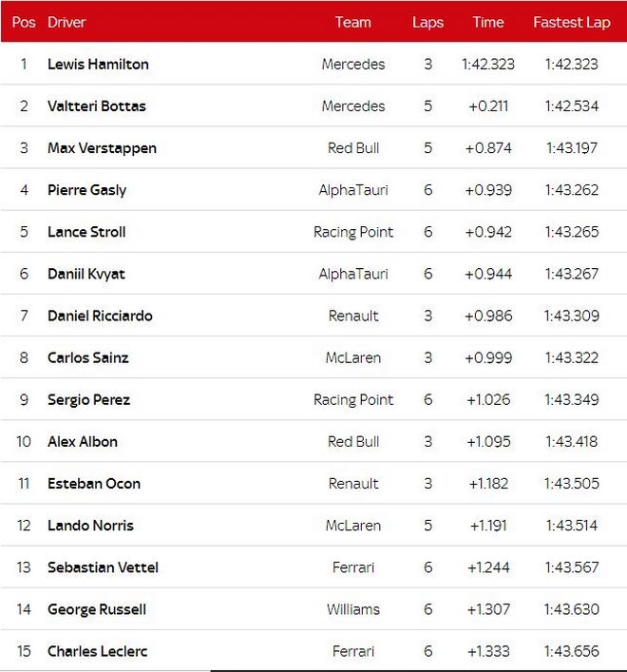
Task: Select the Laps column header
Action: pos(427,22)
